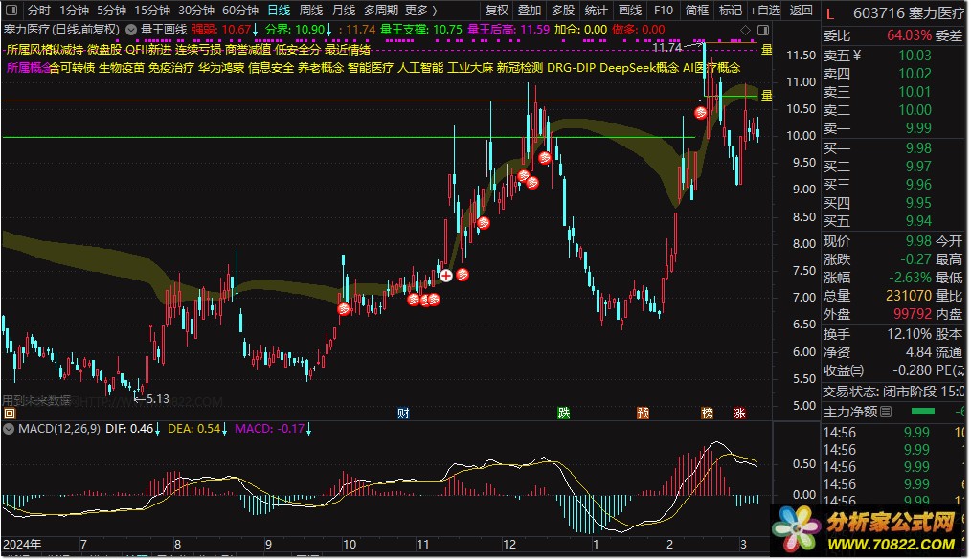The width and height of the screenshot is (971, 560).
Task: Open the 复权 adjustment option
Action: [497, 11]
